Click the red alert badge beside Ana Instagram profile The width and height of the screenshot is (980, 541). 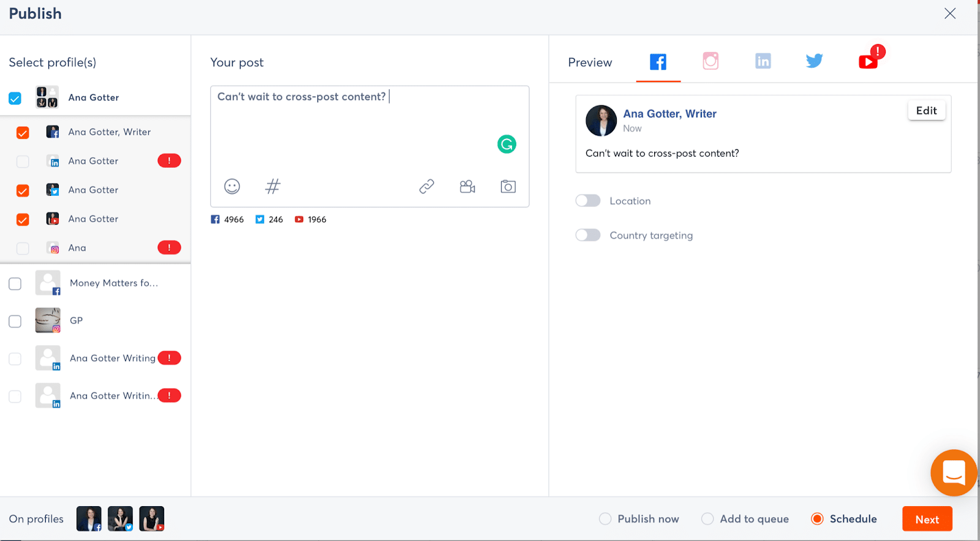click(169, 248)
